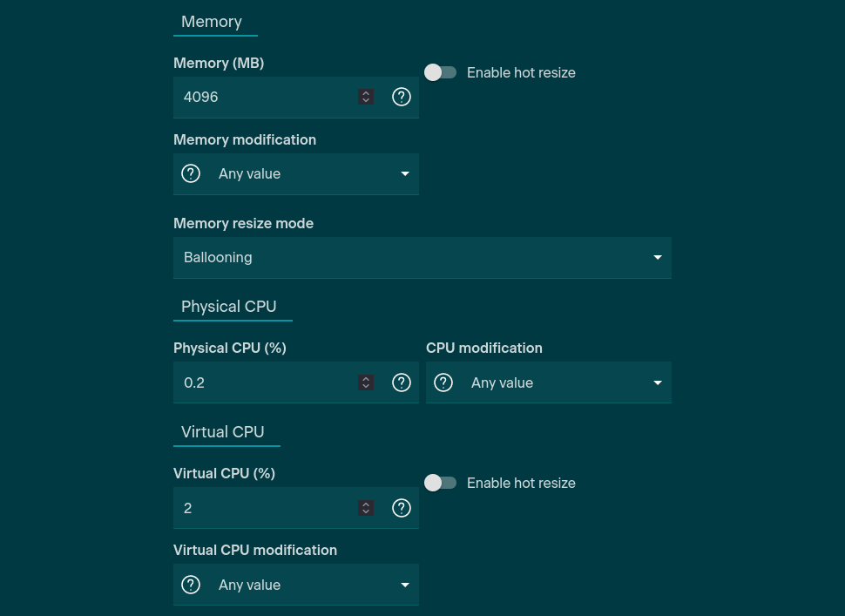The image size is (845, 616).
Task: Click help icon in Memory modification dropdown
Action: click(x=191, y=173)
